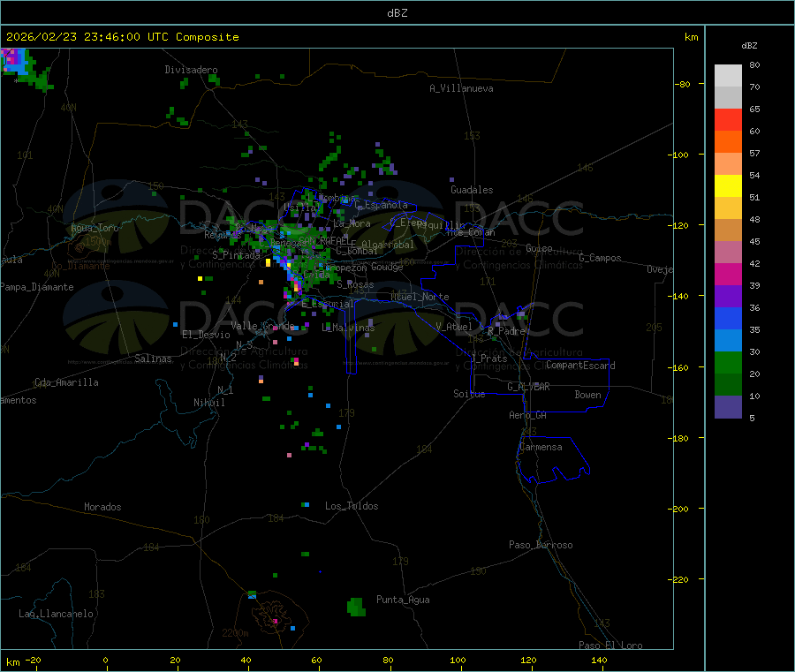Click the magenta 39-42 dBZ legend swatch
This screenshot has height=672, width=795.
coord(728,274)
